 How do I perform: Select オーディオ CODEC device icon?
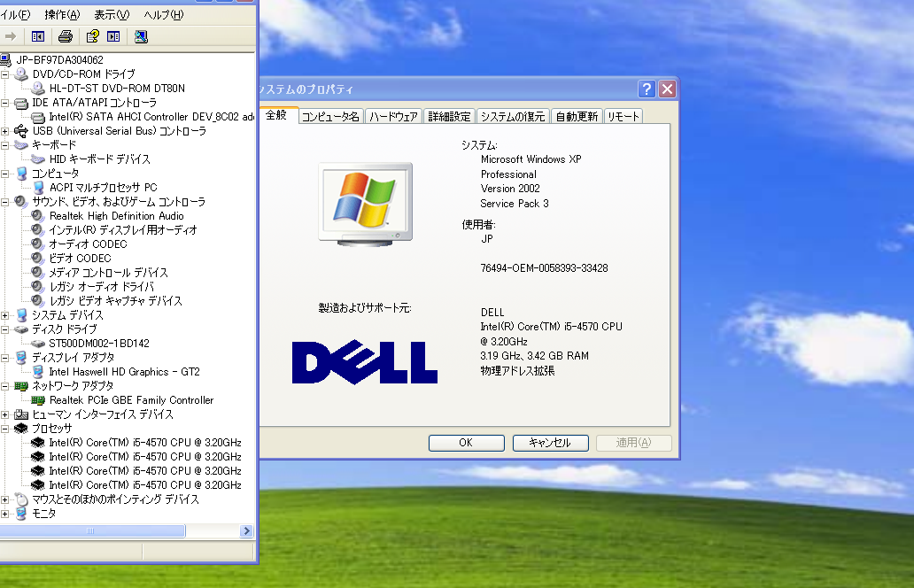38,244
